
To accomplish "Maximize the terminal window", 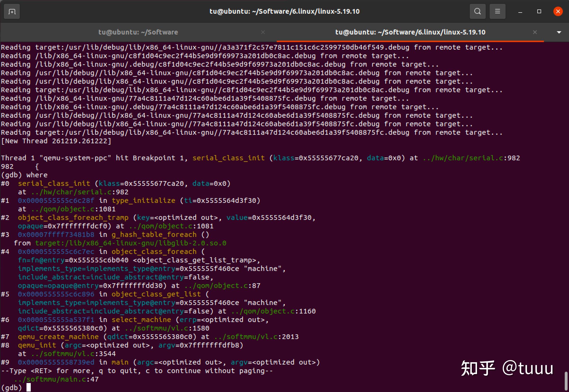I will [539, 12].
